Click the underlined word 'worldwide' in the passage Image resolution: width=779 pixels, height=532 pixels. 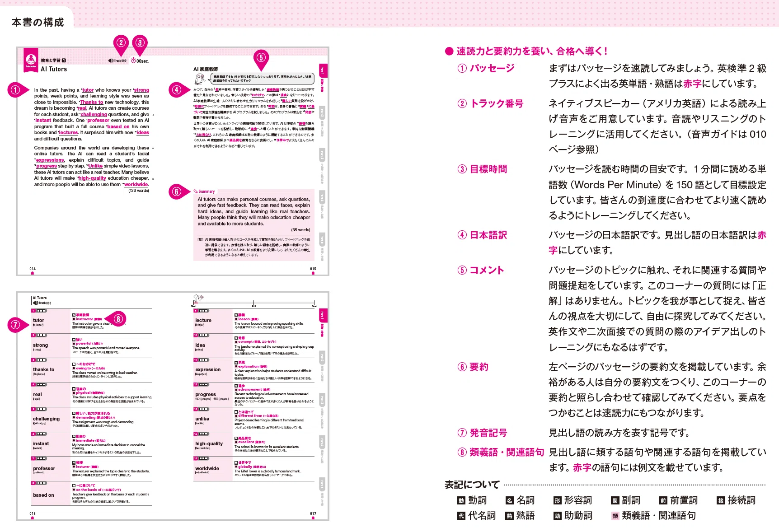[136, 185]
